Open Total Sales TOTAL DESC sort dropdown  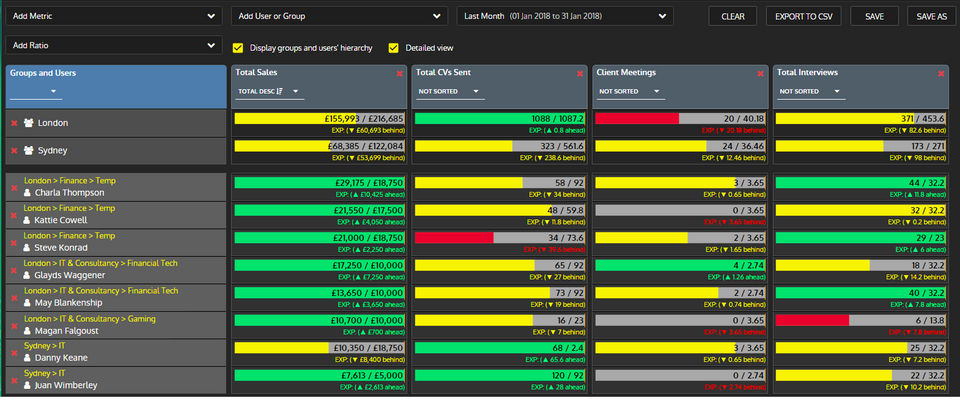(x=270, y=92)
